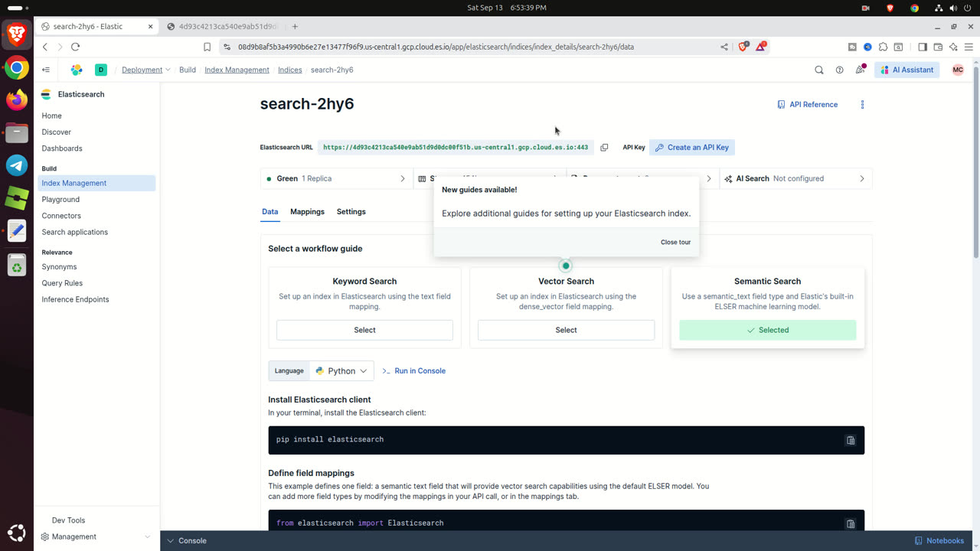
Task: Open Dashboards in the sidebar
Action: click(62, 148)
